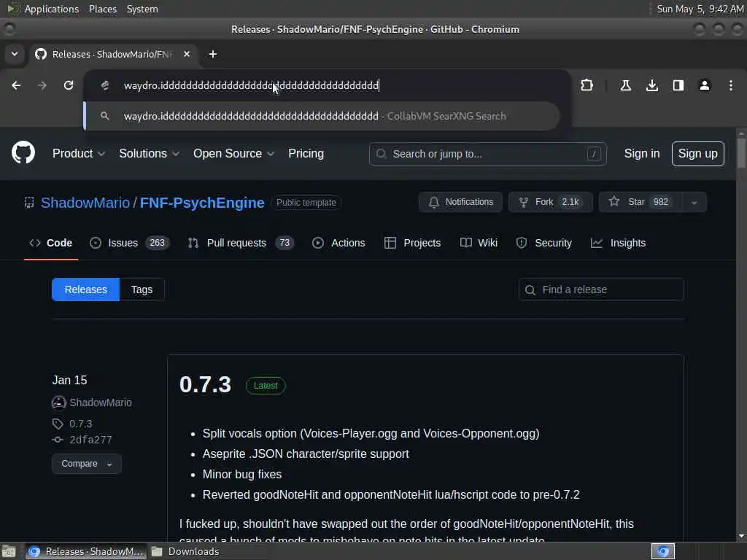This screenshot has width=747, height=560.
Task: Open the Actions tab
Action: pyautogui.click(x=338, y=243)
